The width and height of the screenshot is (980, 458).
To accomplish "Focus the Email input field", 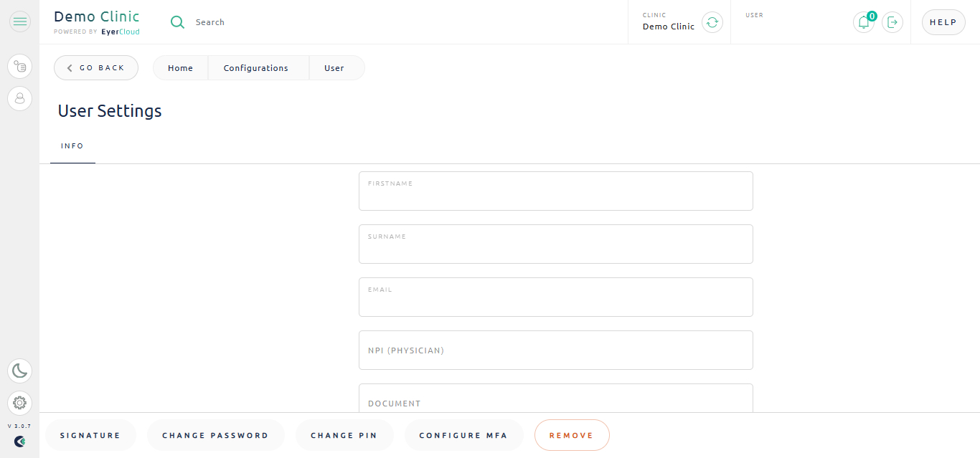I will pos(556,297).
